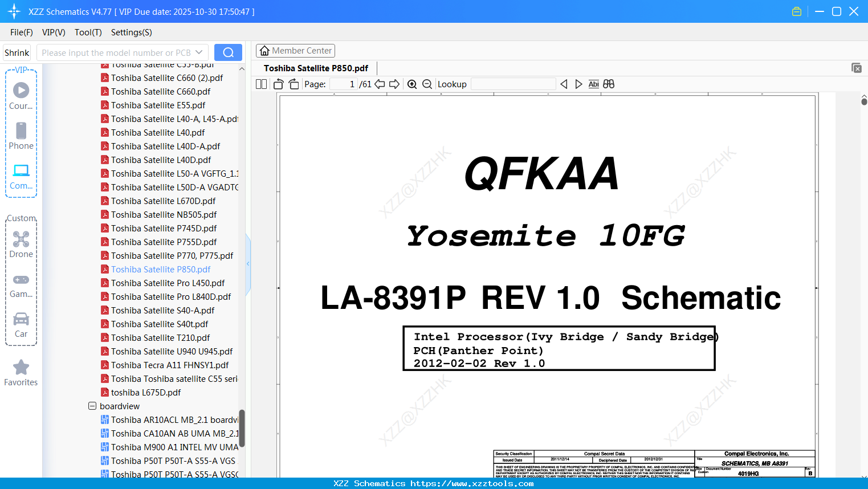The image size is (868, 489).
Task: Click the Shrink button
Action: (17, 52)
